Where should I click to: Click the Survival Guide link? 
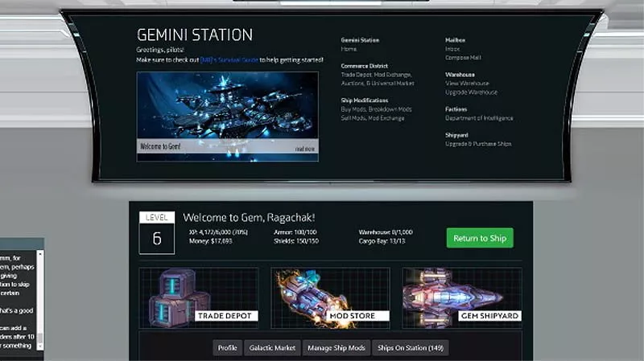click(229, 59)
